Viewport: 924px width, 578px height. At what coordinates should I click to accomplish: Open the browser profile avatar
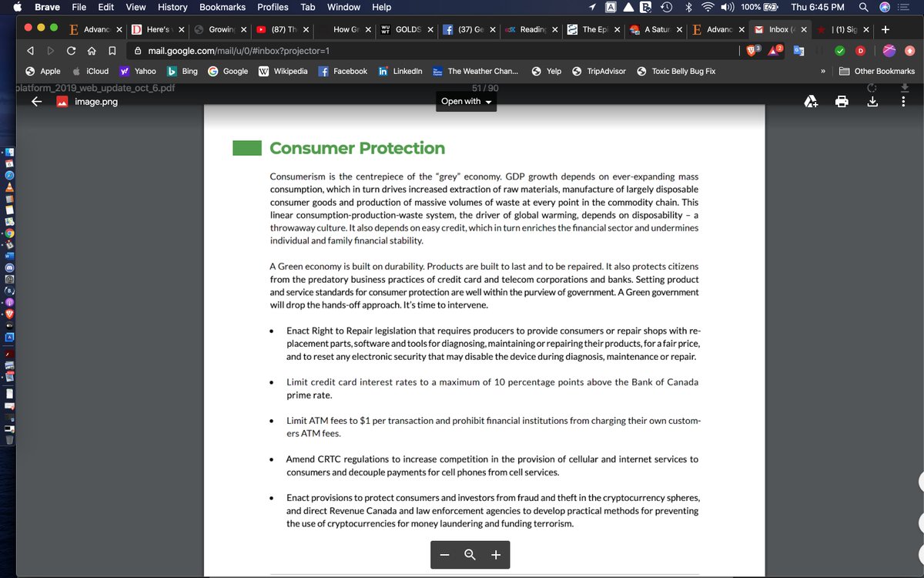point(889,51)
